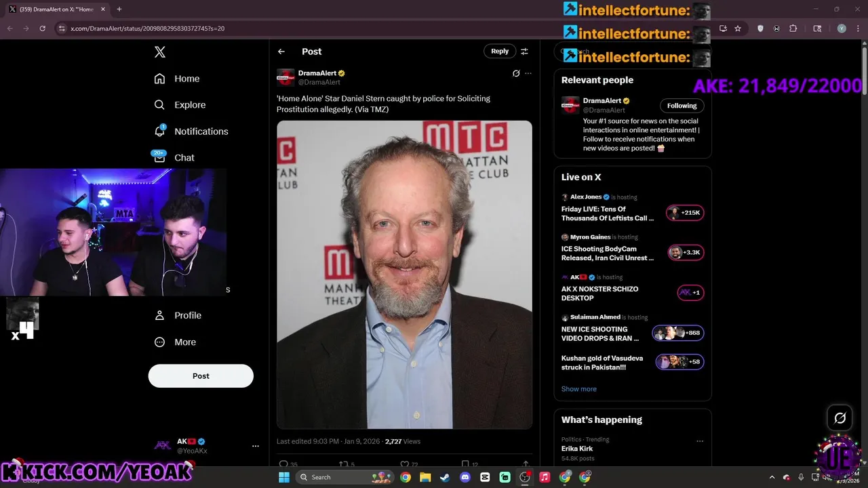Select the DramaAlert on X tab
Viewport: 868px width, 488px height.
tap(56, 9)
